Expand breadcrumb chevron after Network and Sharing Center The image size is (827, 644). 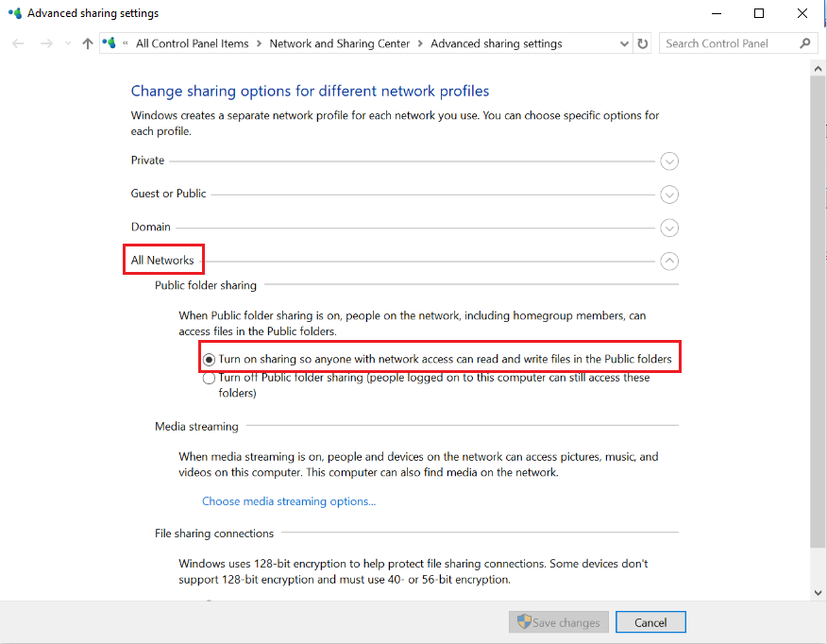pos(420,43)
